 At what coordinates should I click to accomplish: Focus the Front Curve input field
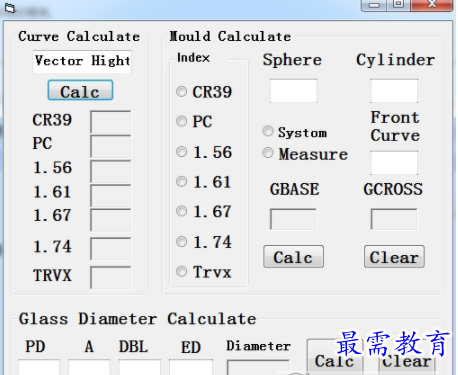coord(394,163)
